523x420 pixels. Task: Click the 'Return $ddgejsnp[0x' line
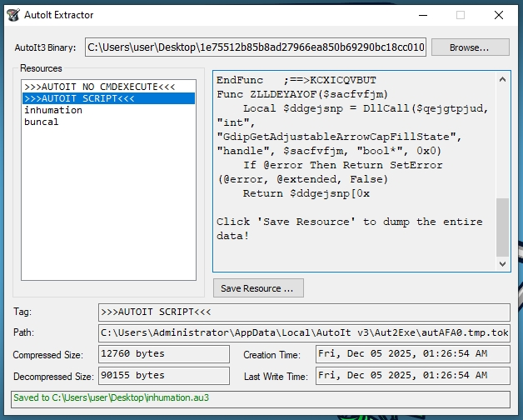[x=306, y=193]
